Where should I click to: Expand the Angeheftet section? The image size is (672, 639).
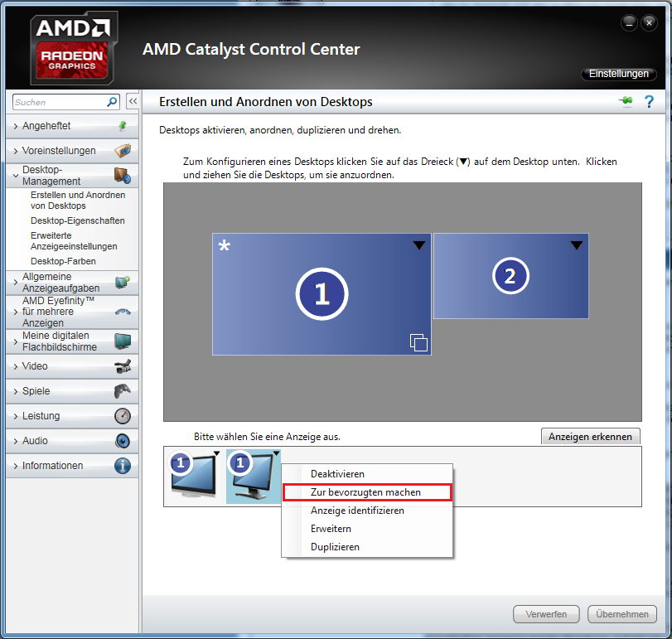point(16,126)
